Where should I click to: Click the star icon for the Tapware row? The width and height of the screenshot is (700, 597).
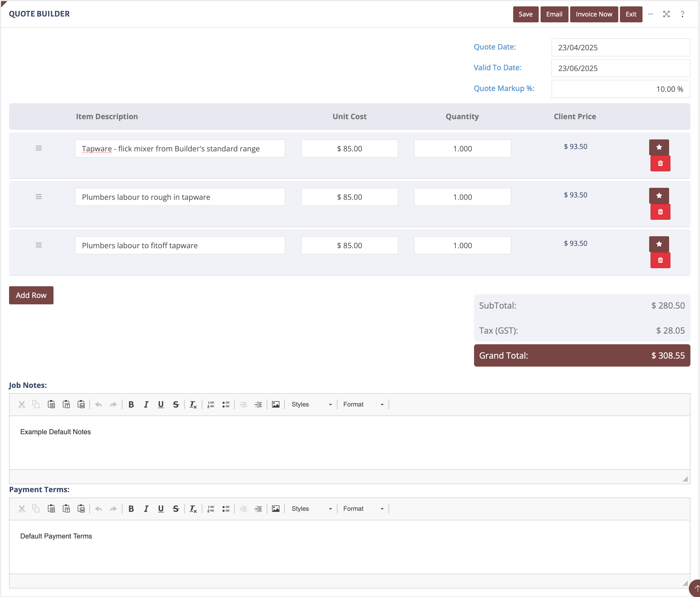point(659,147)
